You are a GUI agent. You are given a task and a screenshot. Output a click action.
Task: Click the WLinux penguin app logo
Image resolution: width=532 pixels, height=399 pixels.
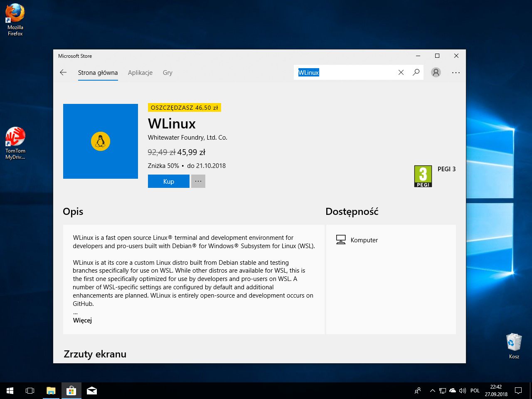point(101,141)
